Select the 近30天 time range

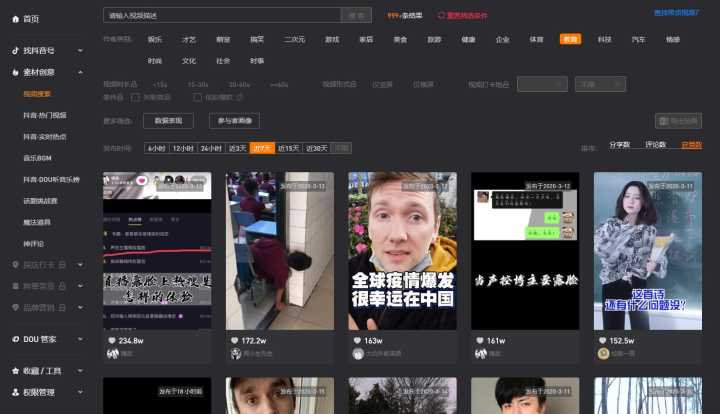(316, 148)
